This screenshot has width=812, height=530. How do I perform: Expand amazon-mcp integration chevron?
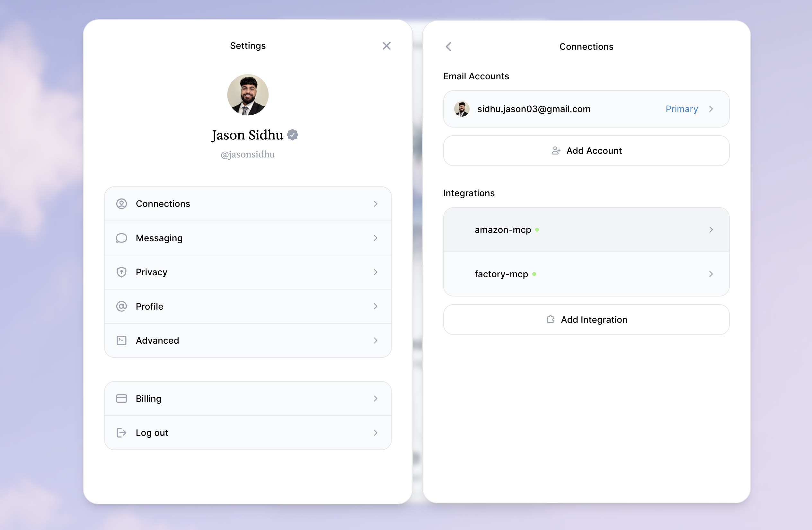pos(711,230)
